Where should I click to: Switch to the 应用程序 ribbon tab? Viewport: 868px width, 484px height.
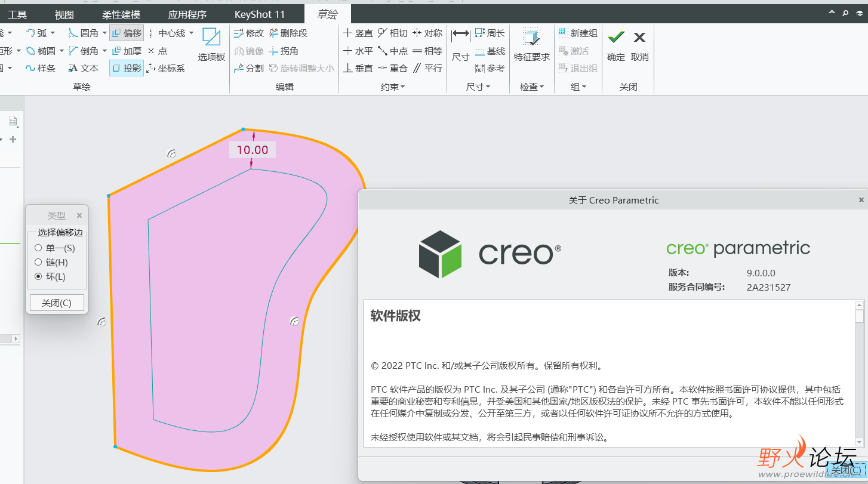click(x=187, y=14)
